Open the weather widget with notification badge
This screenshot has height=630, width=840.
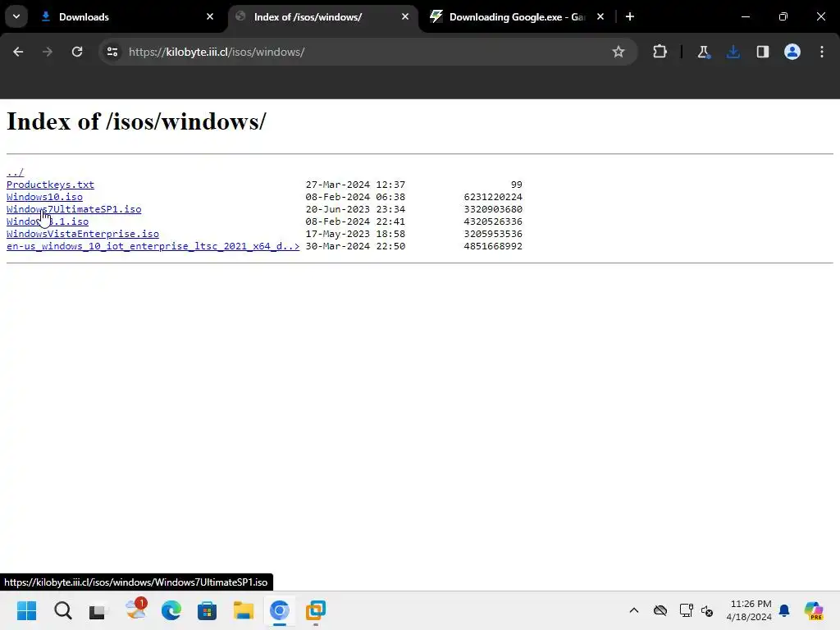pos(135,609)
